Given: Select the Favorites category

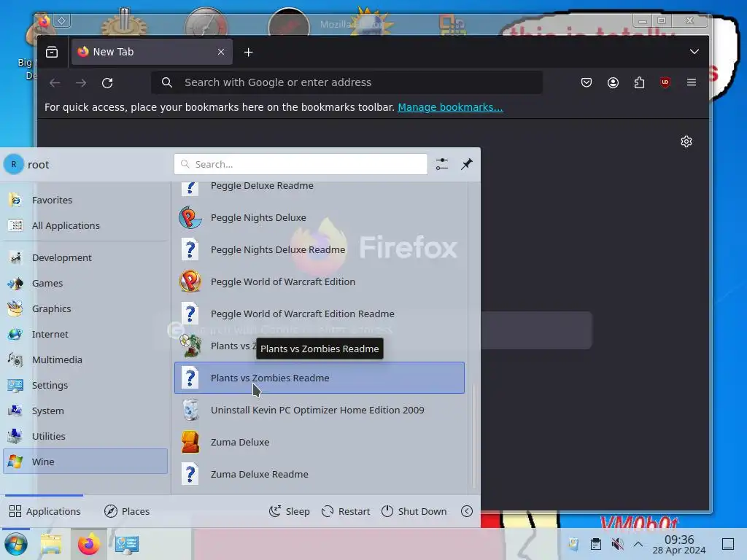Looking at the screenshot, I should [86, 200].
